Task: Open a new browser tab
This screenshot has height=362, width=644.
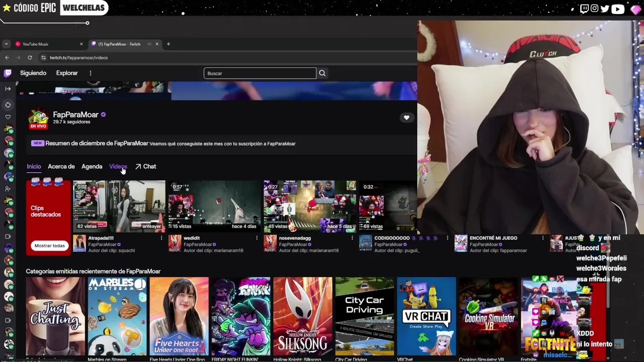Action: [x=168, y=44]
